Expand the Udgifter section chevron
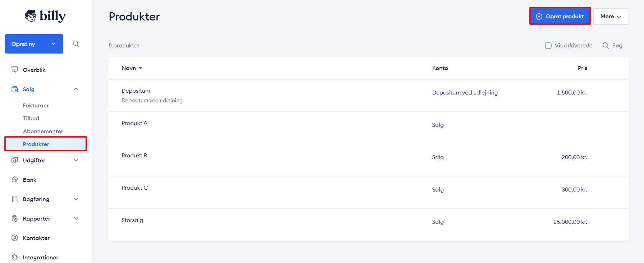The height and width of the screenshot is (263, 644). [x=76, y=160]
